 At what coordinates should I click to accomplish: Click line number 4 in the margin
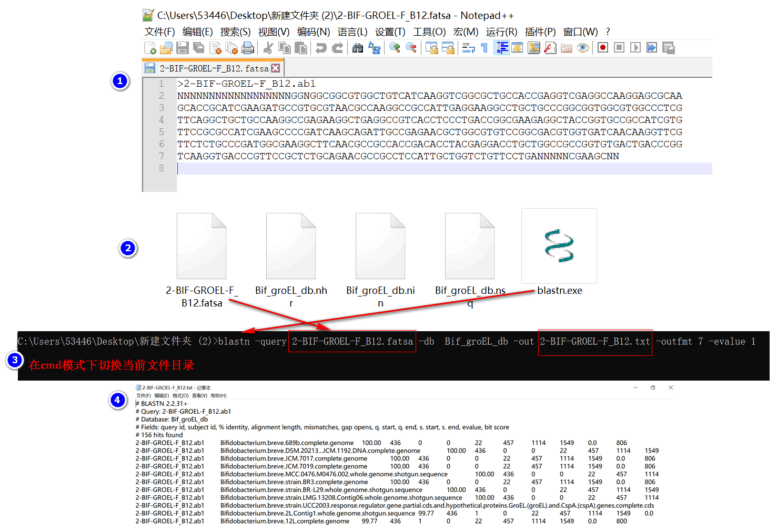162,120
